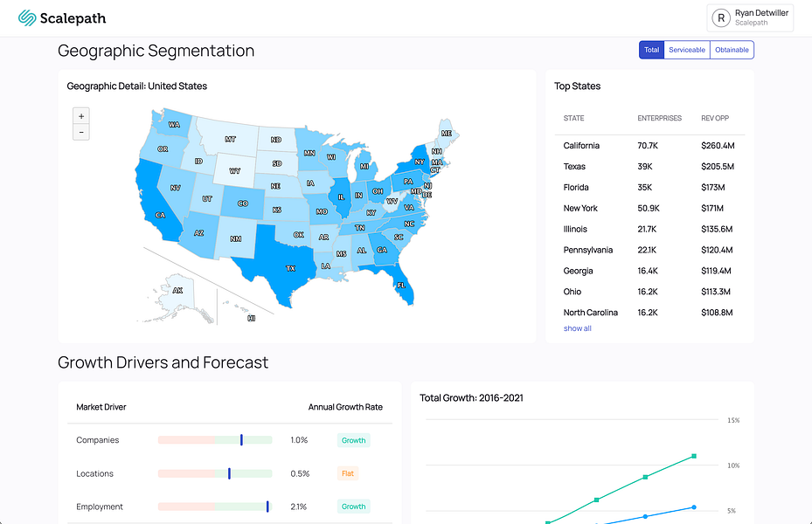The width and height of the screenshot is (812, 524).
Task: Click Montana on the map
Action: point(228,137)
